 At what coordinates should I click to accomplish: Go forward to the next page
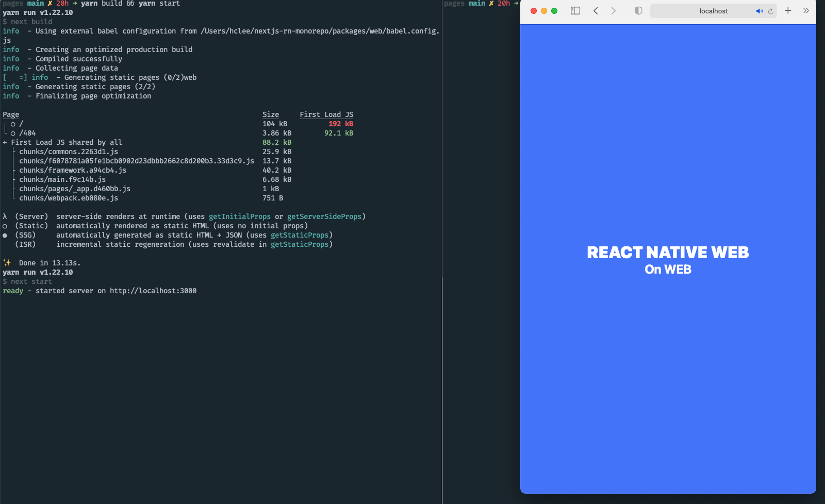pos(614,11)
